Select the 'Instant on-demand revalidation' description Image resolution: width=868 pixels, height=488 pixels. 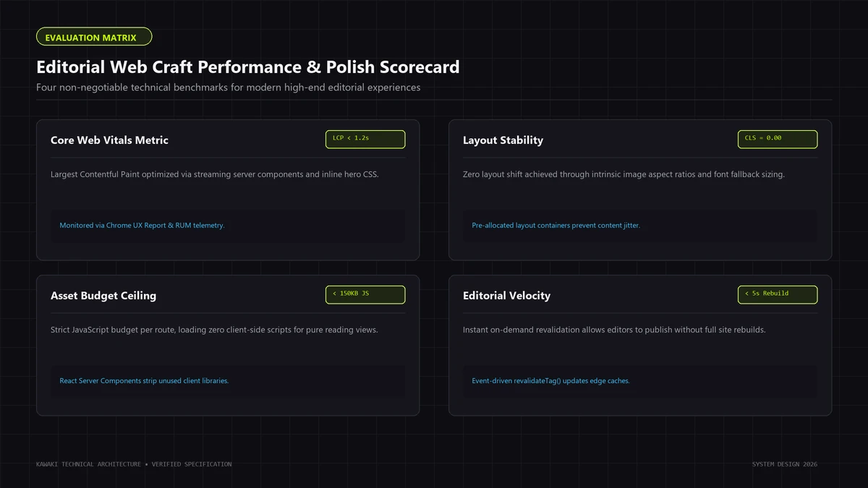pos(614,330)
